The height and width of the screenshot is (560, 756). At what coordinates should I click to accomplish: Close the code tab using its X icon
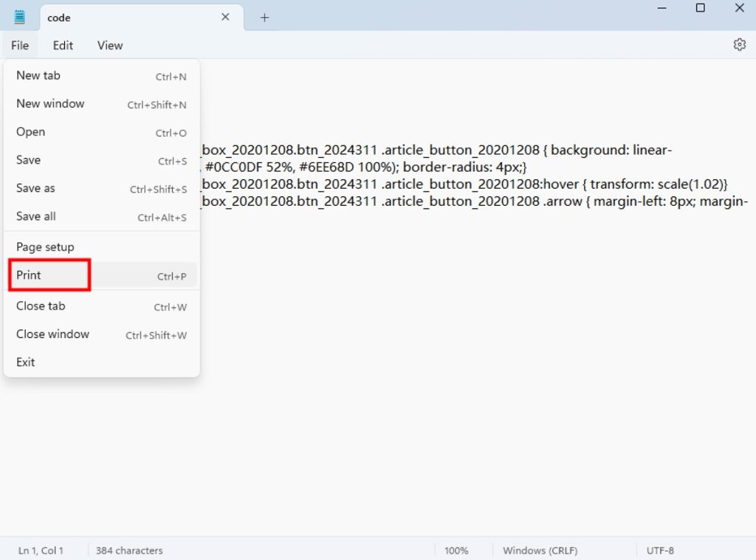(225, 16)
